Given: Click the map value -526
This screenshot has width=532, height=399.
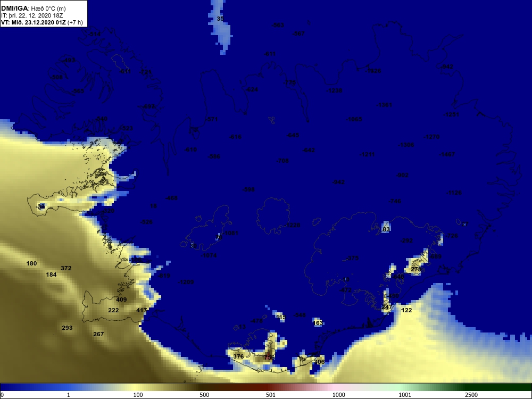Looking at the screenshot, I should [147, 222].
